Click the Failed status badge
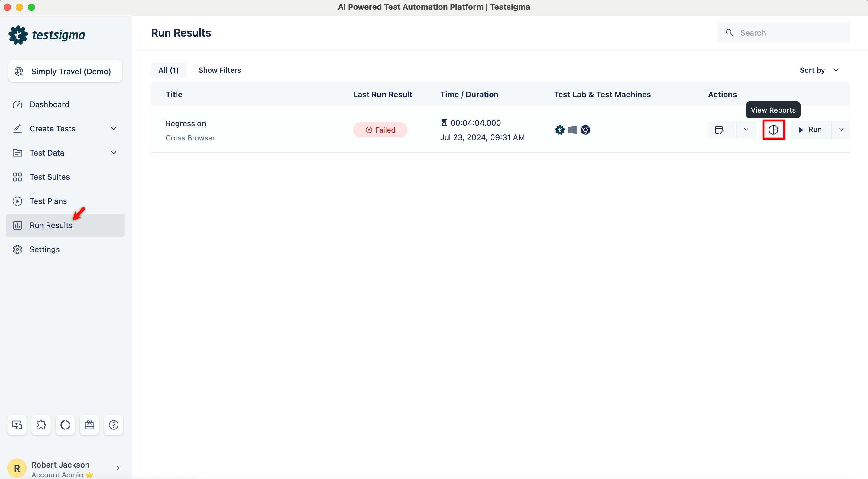The height and width of the screenshot is (479, 868). [380, 130]
